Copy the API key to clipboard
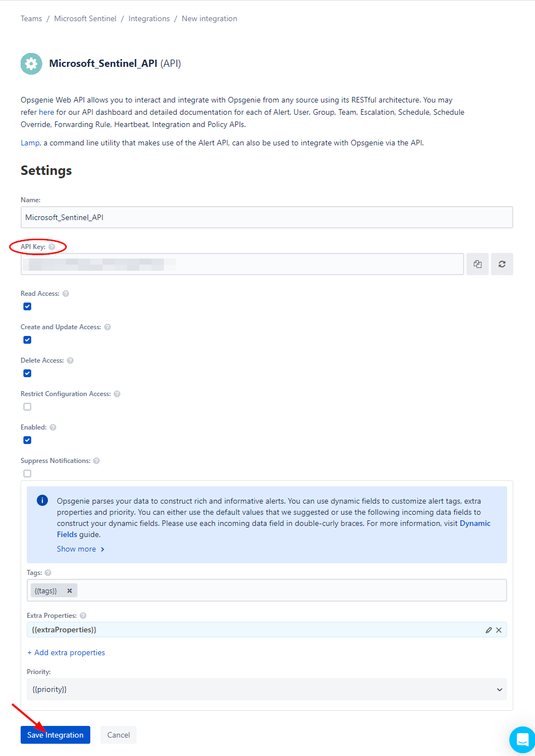Image resolution: width=535 pixels, height=756 pixels. tap(478, 264)
